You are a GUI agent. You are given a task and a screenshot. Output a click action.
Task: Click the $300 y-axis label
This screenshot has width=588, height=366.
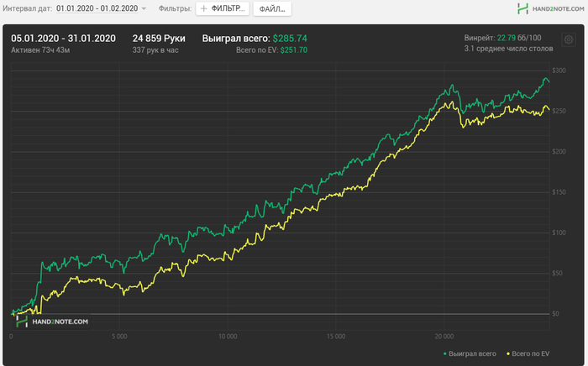tap(559, 71)
